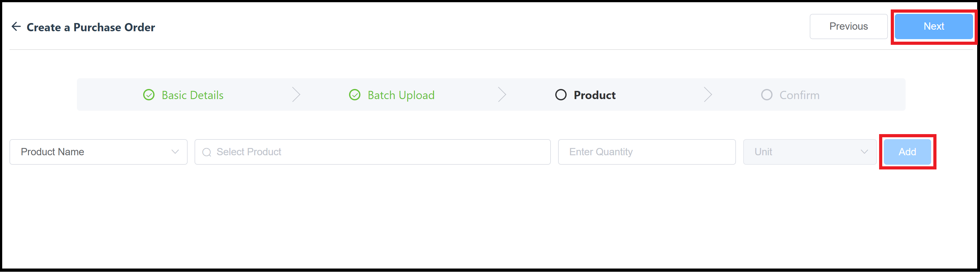The image size is (980, 272).
Task: Expand the Product Name dropdown chevron
Action: click(175, 151)
